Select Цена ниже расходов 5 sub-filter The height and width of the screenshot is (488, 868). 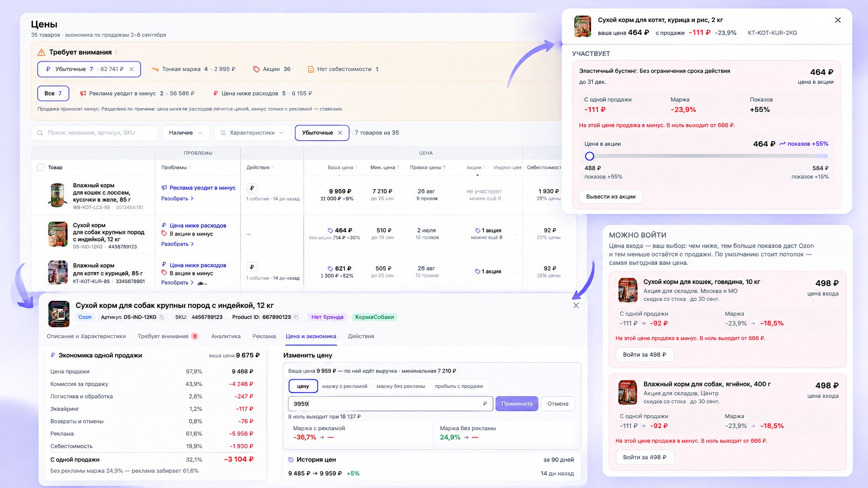(263, 93)
